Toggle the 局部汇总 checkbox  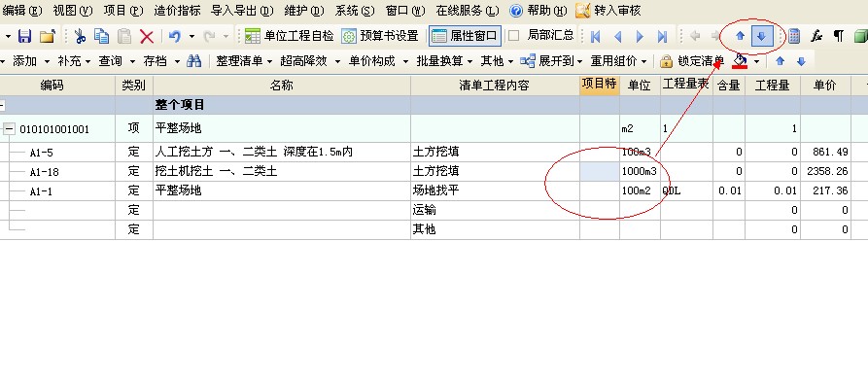514,36
